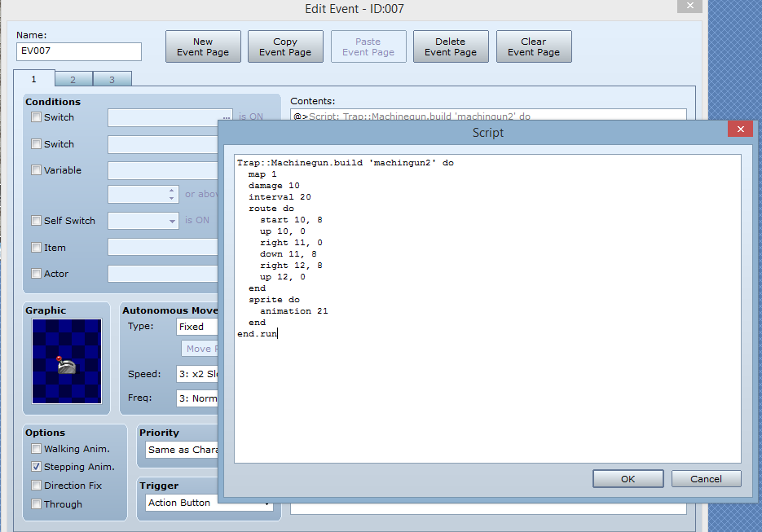
Task: Click the event Name input field
Action: tap(79, 52)
